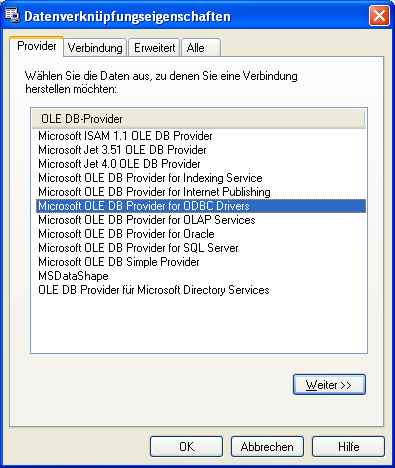
Task: Open the Erweitert tab
Action: pyautogui.click(x=154, y=48)
